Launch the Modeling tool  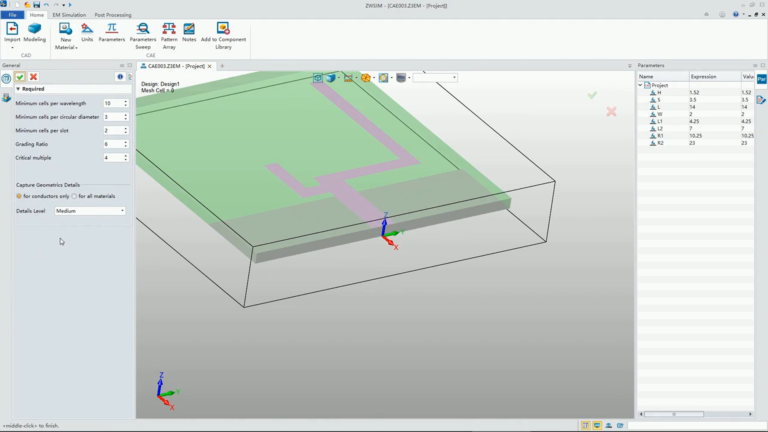[34, 33]
